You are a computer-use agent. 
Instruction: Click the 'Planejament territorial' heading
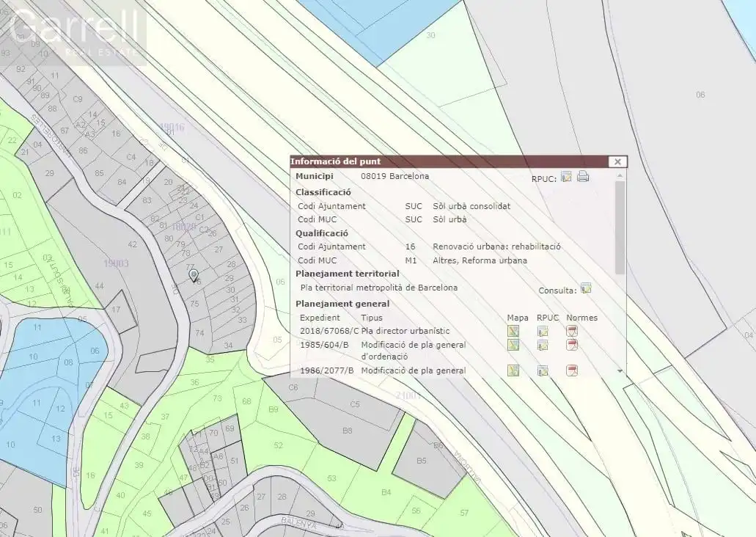pos(347,274)
